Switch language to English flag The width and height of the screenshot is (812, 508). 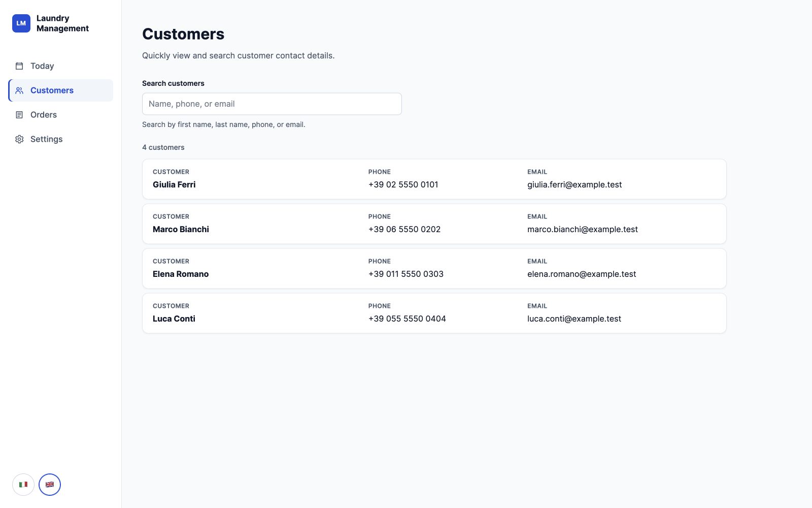click(50, 485)
